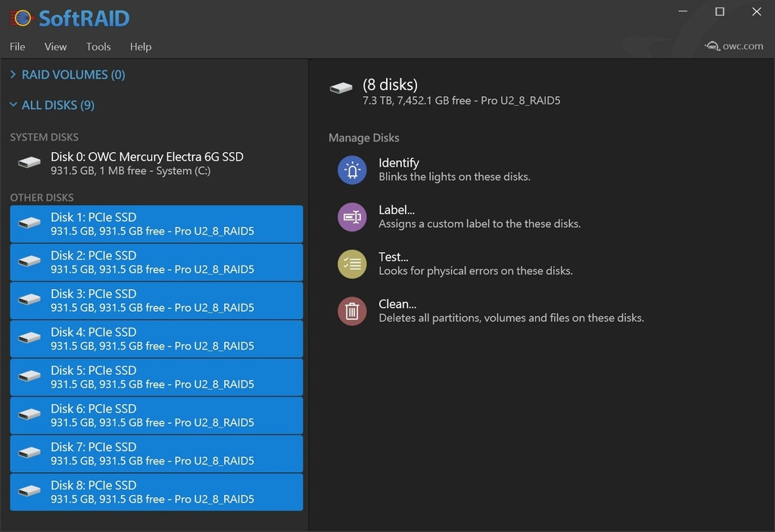Viewport: 775px width, 532px height.
Task: Open the Tools menu
Action: coord(98,46)
